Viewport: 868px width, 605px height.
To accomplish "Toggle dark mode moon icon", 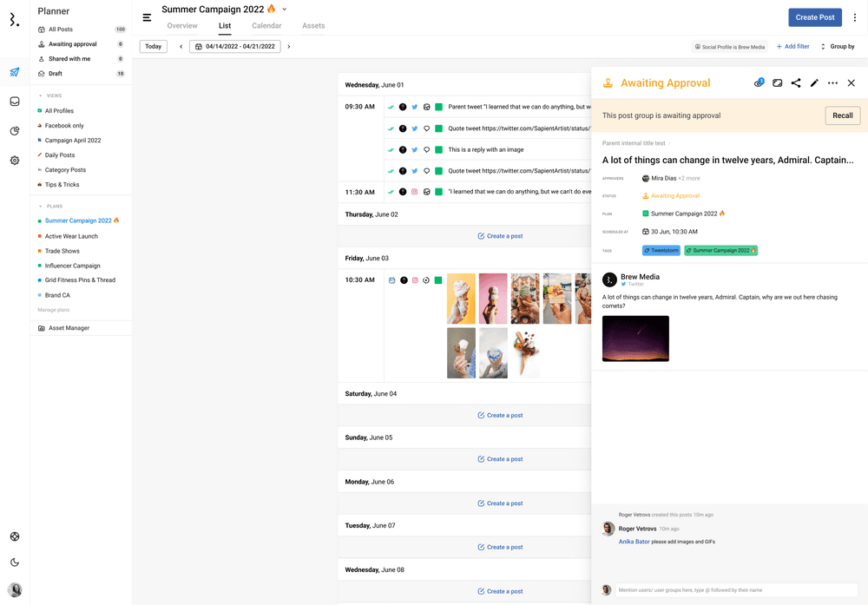I will (x=15, y=562).
